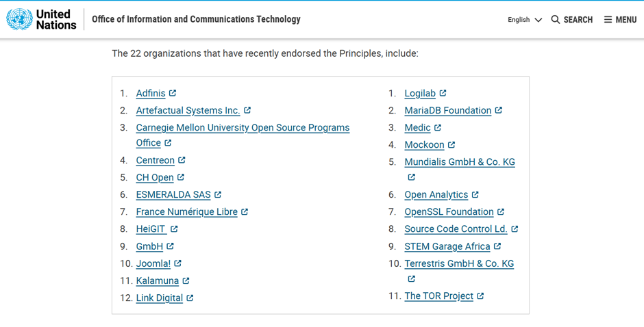Click external link icon next to Mockoon
The height and width of the screenshot is (327, 644).
(451, 144)
